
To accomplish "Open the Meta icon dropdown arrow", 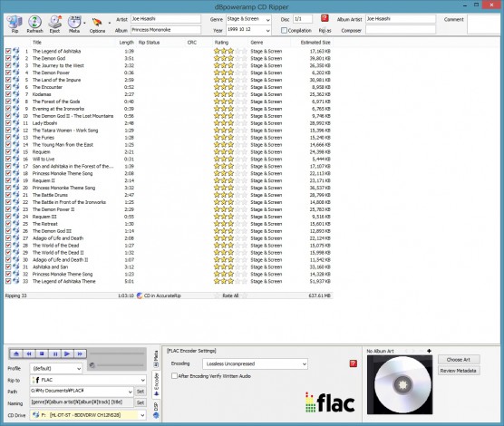I will tap(84, 24).
